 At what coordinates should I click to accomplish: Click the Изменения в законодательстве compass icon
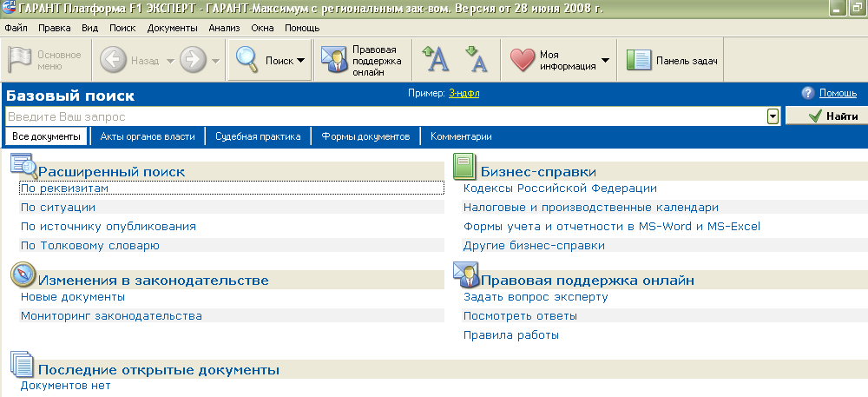(x=23, y=275)
